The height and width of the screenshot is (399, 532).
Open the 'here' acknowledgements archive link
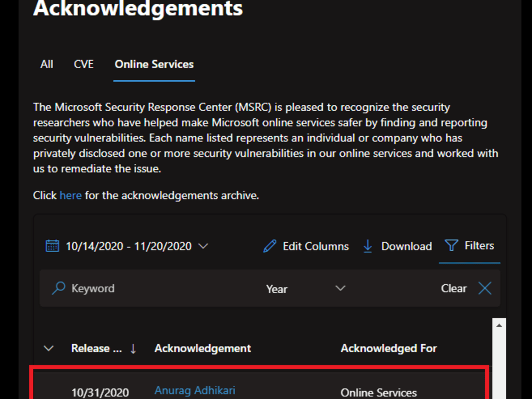coord(71,195)
